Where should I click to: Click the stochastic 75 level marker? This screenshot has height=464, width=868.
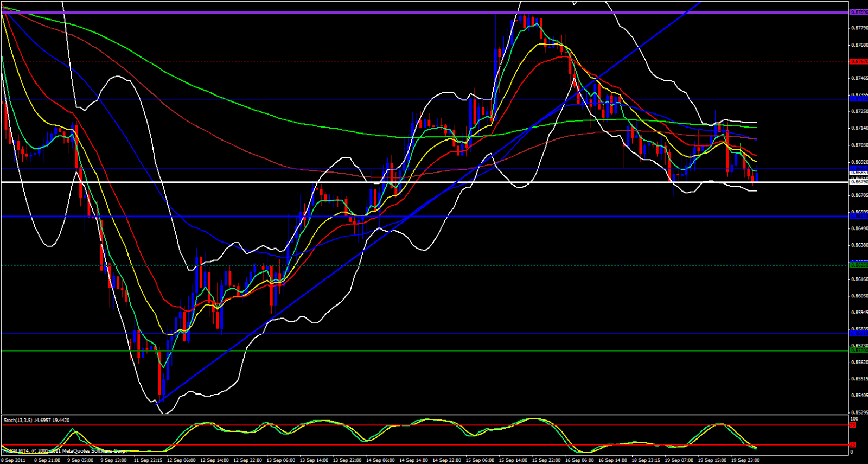[852, 425]
